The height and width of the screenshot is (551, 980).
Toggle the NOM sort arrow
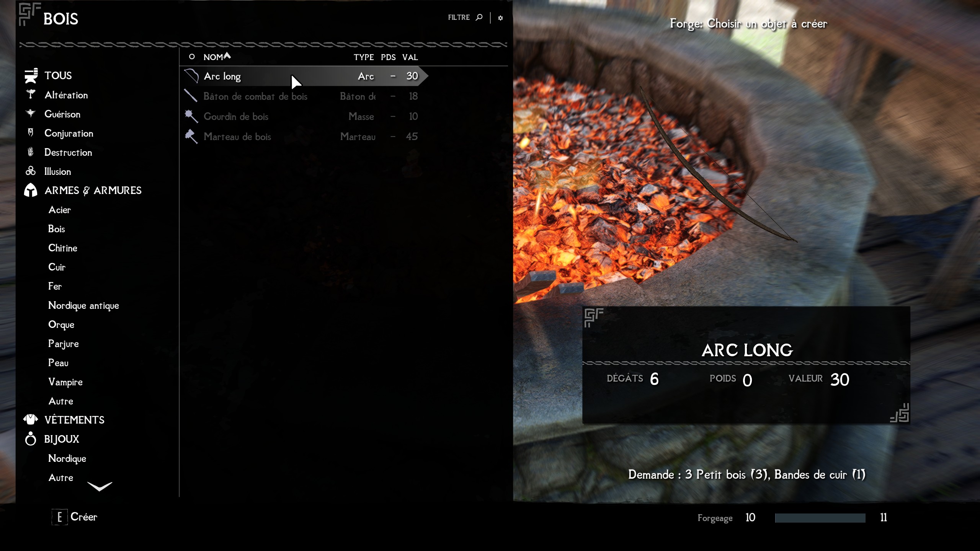click(227, 55)
